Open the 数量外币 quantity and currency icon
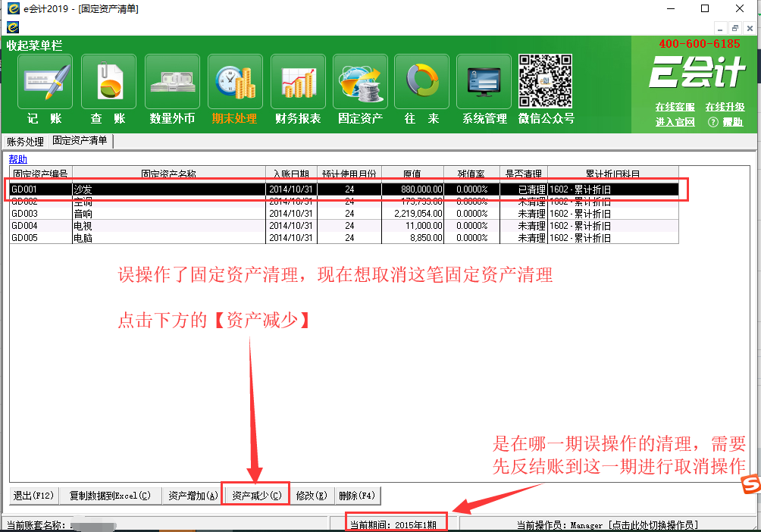The height and width of the screenshot is (532, 761). tap(172, 82)
